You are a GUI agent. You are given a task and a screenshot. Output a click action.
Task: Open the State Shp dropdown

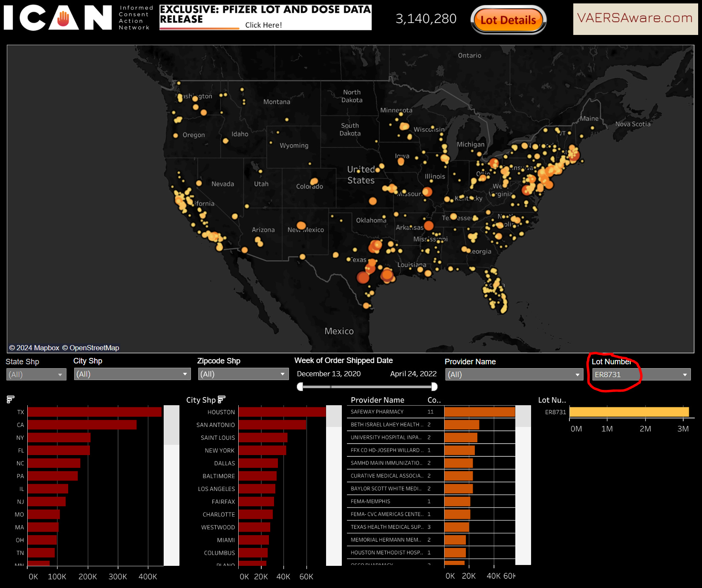point(36,375)
